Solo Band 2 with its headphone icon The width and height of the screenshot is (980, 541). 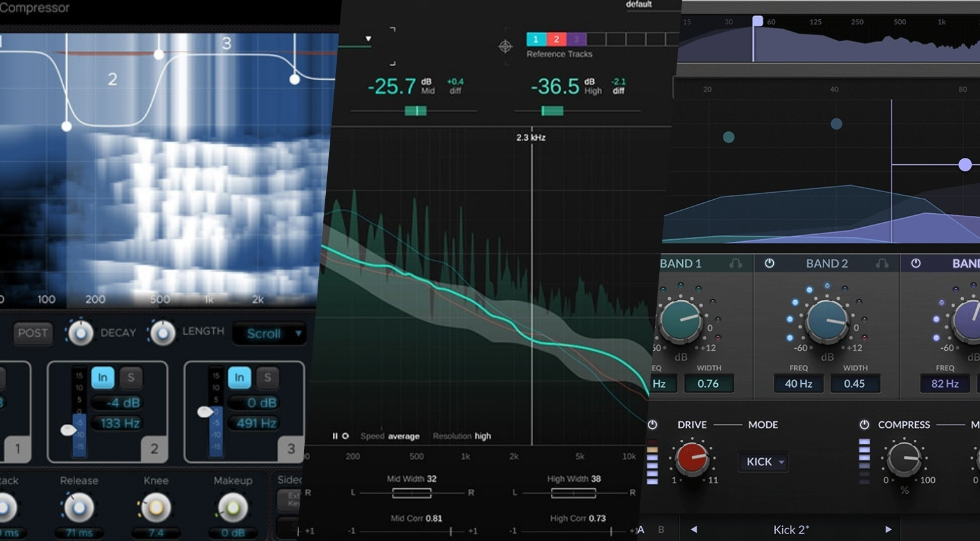882,263
